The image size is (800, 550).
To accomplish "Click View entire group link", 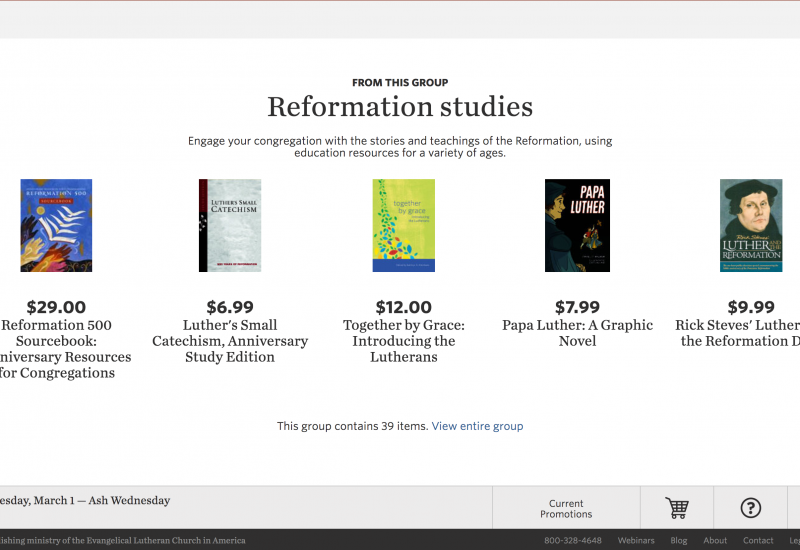I will 477,426.
